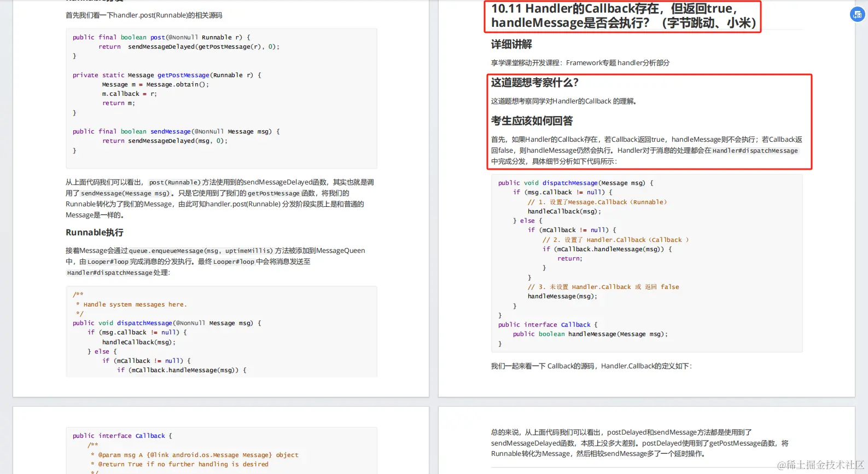Click code line 'Message m = Message.obtain();'
The width and height of the screenshot is (868, 474).
coord(155,84)
